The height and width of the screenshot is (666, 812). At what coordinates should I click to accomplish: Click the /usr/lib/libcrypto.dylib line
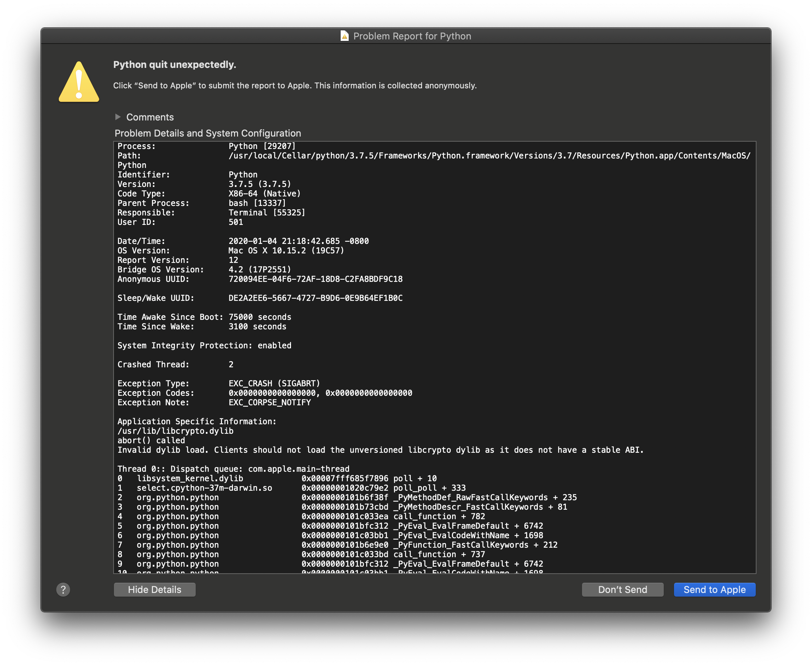pos(175,431)
